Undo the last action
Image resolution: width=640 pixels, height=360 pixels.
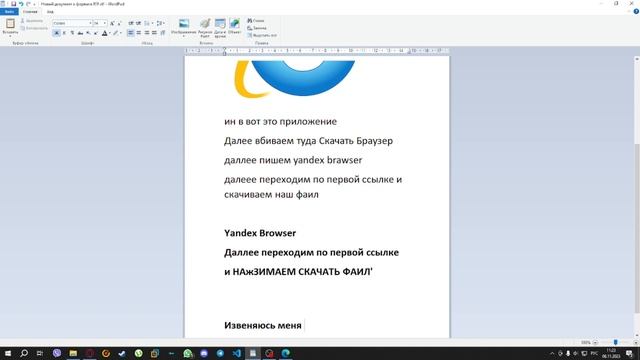point(21,4)
